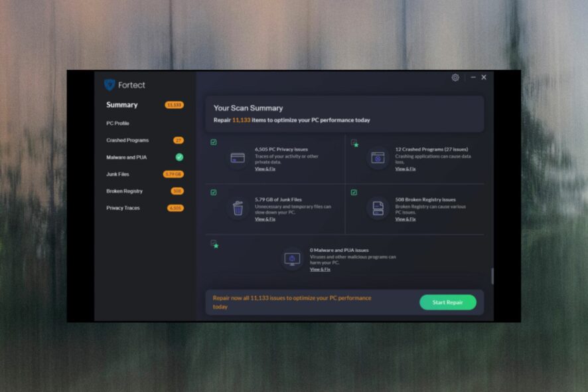Click 'Repair now all 11,133 issues' orange text

click(x=292, y=302)
